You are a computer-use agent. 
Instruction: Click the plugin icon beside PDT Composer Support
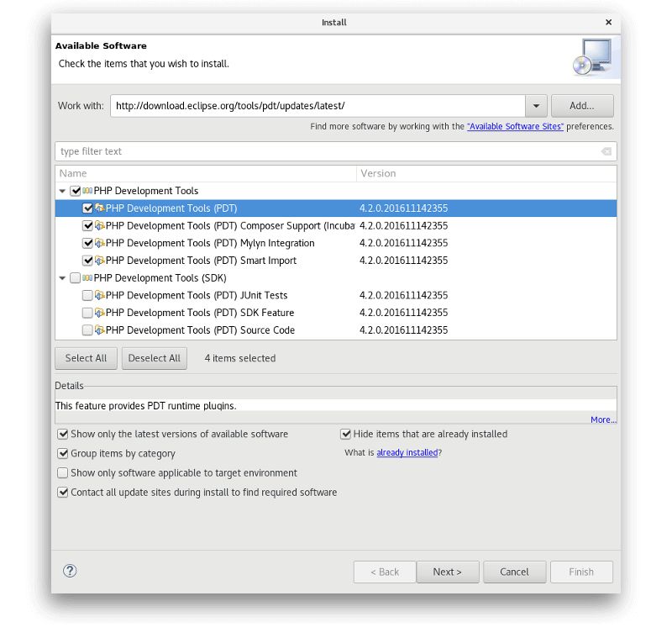point(99,225)
